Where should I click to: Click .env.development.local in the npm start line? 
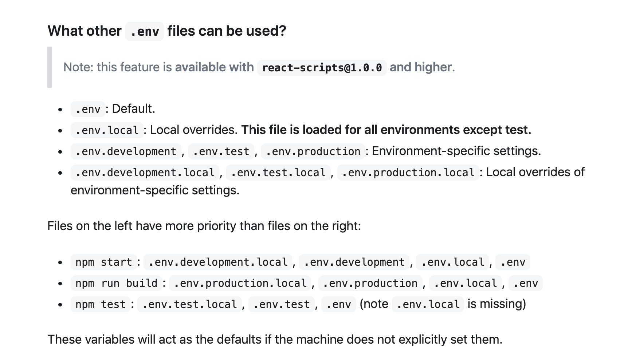coord(218,262)
